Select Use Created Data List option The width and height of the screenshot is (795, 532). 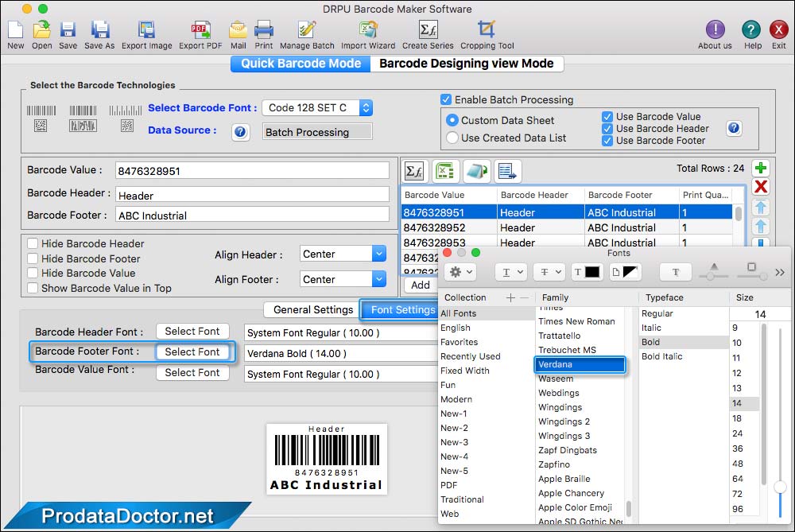point(452,138)
